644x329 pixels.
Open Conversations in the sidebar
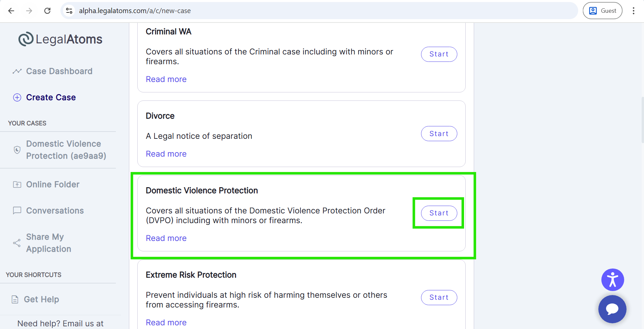tap(55, 211)
